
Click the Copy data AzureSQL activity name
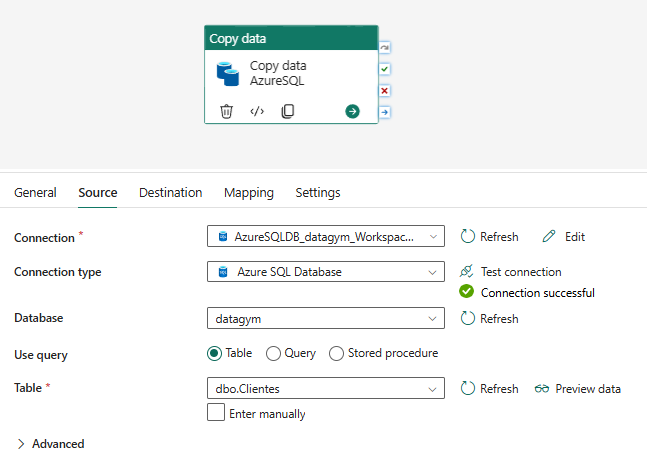click(278, 73)
